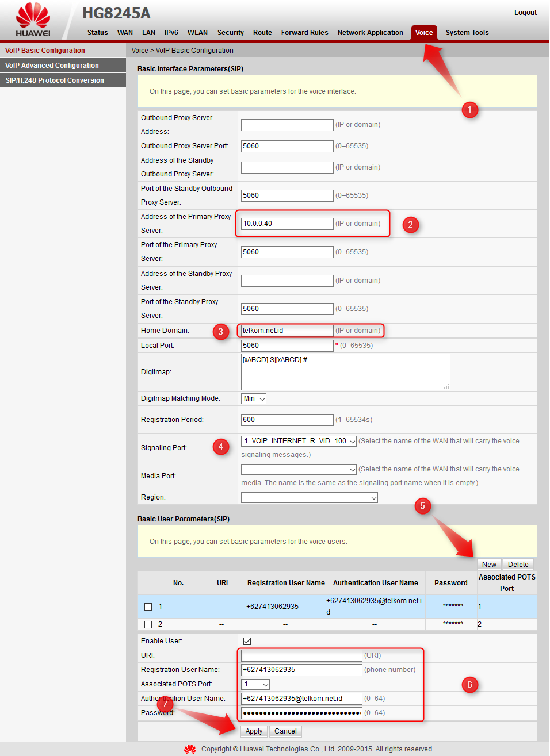
Task: Open the Signaling Port dropdown
Action: [x=299, y=441]
